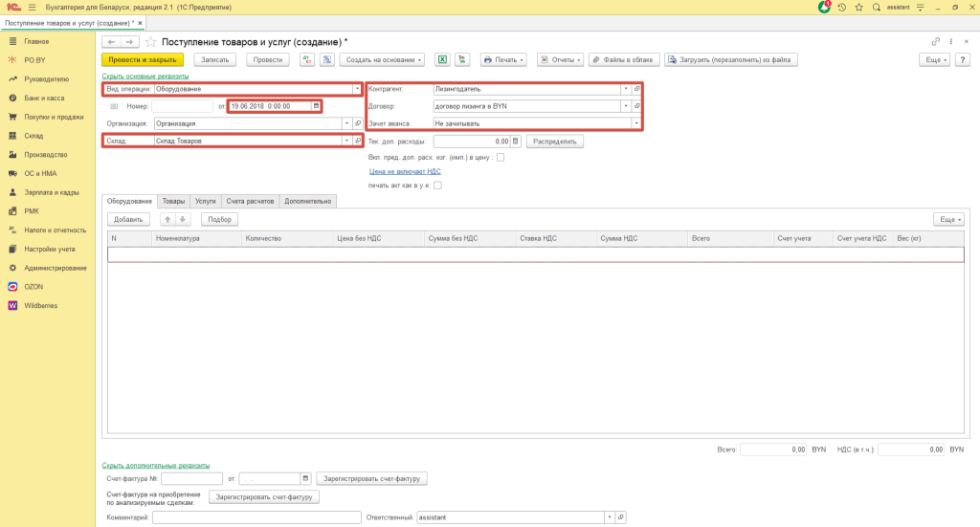Select the Оборудование tab
The width and height of the screenshot is (980, 527).
click(129, 201)
